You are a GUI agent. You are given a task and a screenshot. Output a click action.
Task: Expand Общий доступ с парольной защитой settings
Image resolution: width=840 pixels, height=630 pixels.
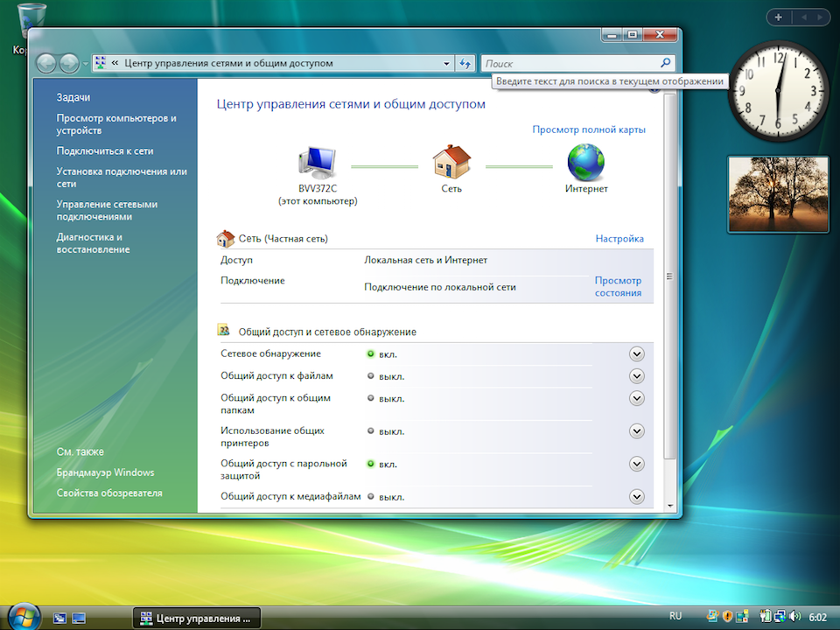click(x=636, y=464)
